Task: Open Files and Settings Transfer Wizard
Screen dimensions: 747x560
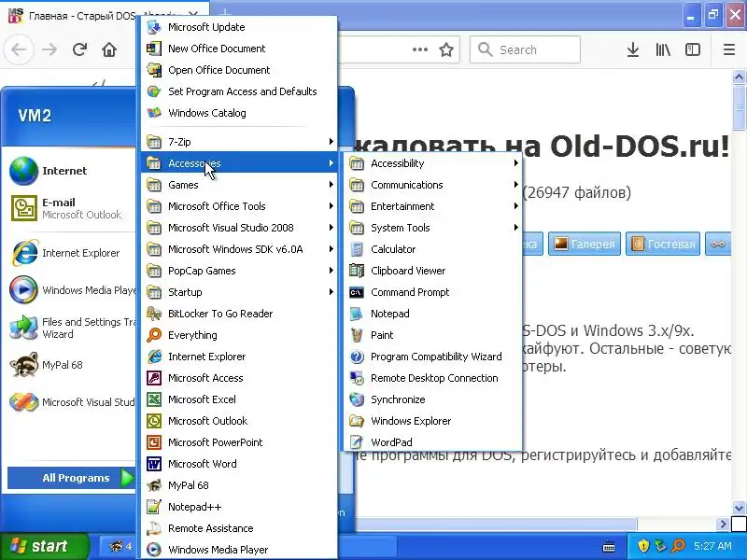Action: point(72,328)
